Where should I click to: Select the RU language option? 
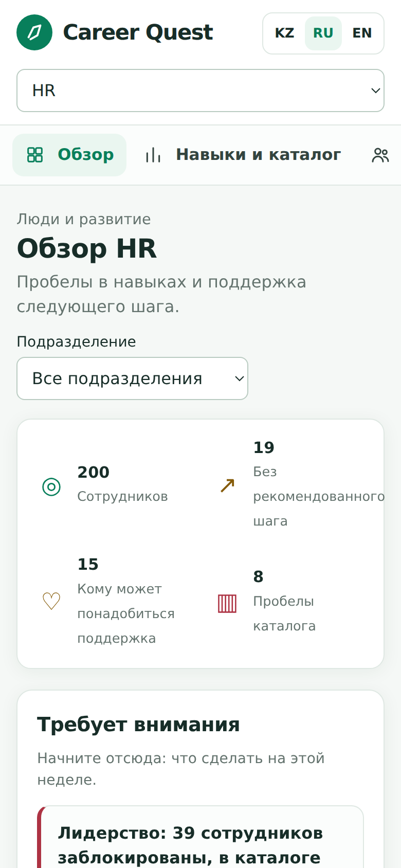[323, 33]
